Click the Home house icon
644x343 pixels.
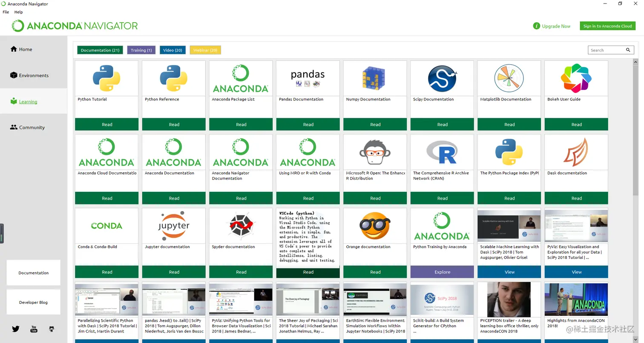(x=14, y=49)
